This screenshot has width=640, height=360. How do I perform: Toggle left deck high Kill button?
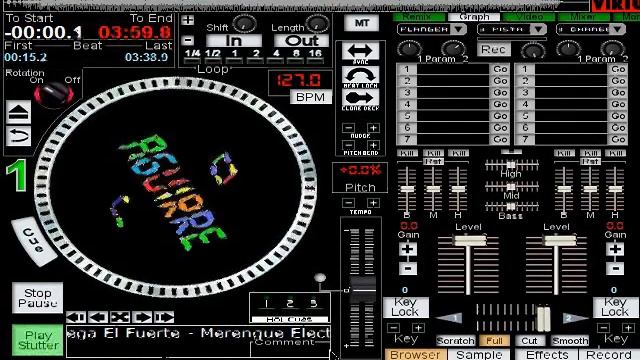tap(458, 153)
